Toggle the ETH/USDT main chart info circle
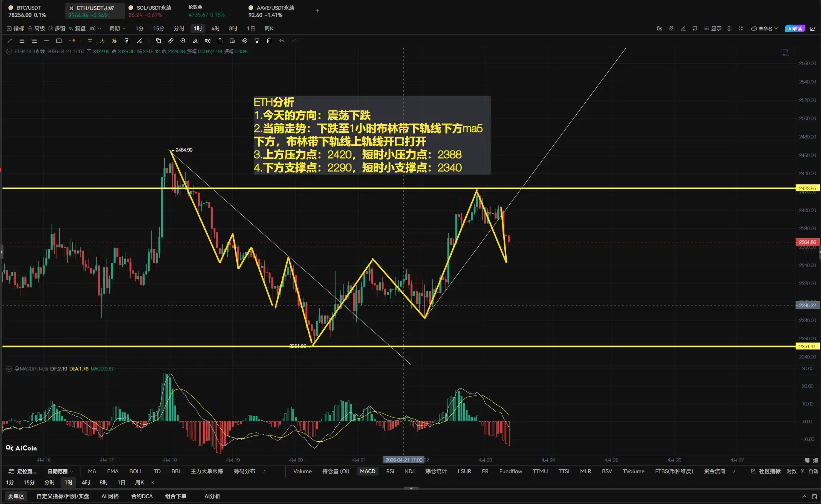 pyautogui.click(x=9, y=52)
